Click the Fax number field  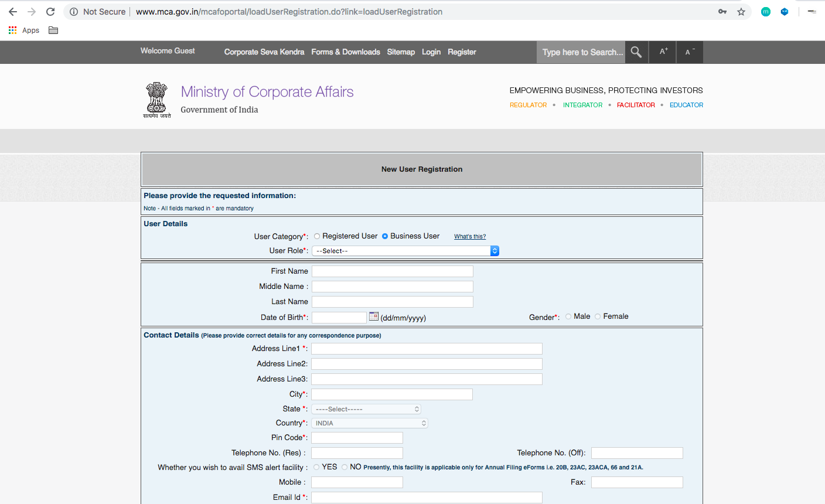coord(637,482)
